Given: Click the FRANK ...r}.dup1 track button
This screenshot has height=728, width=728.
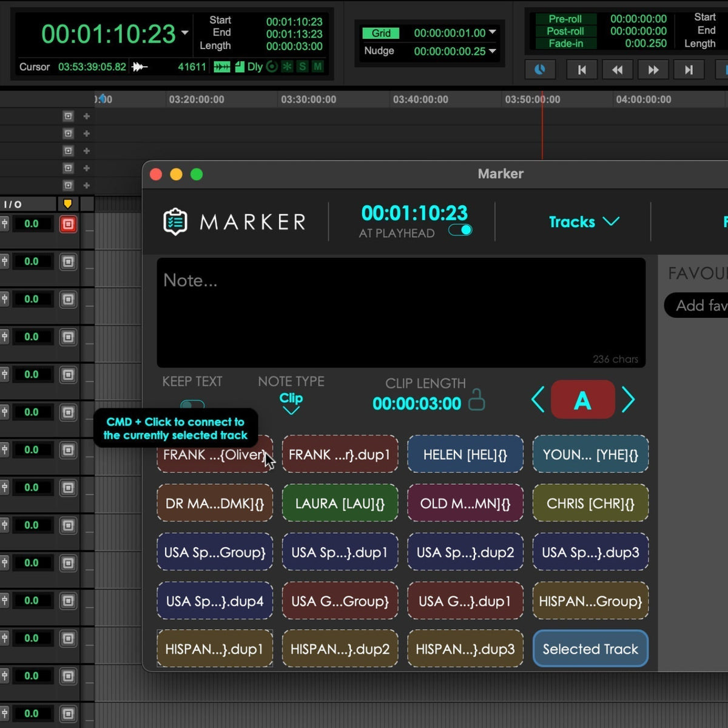Looking at the screenshot, I should pos(340,454).
